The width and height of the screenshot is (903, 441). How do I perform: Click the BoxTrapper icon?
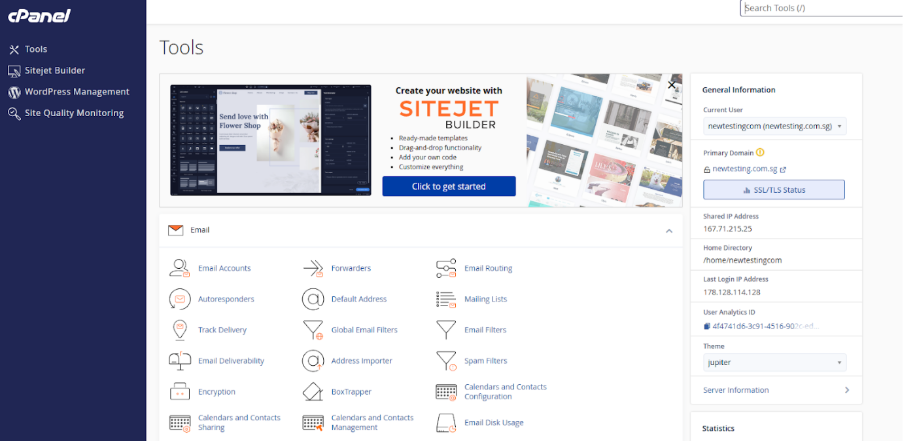tap(314, 391)
